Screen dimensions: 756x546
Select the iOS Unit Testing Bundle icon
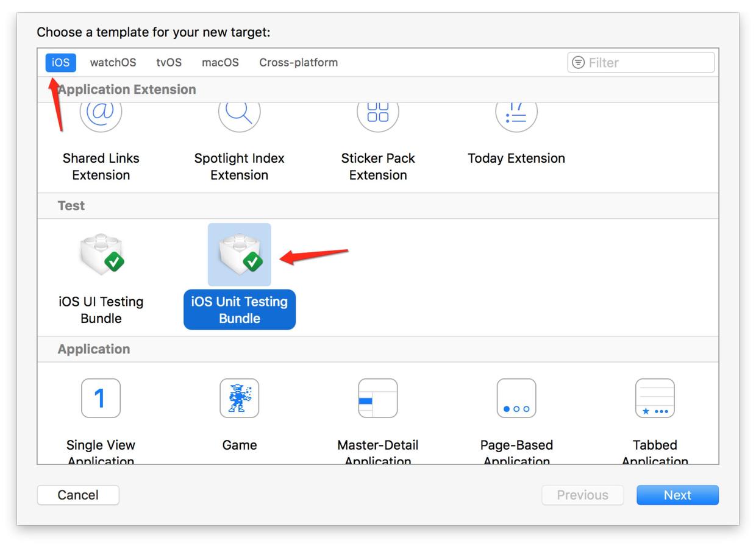point(240,254)
